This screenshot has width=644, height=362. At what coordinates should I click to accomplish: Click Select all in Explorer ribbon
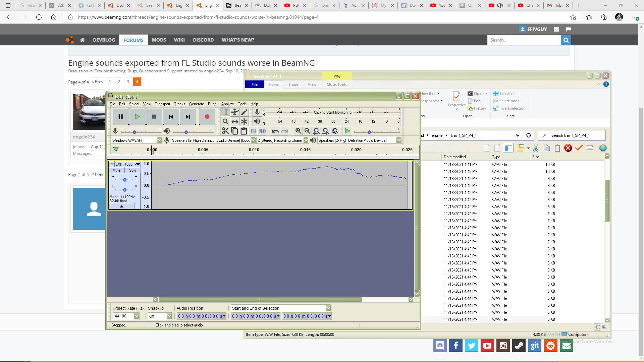point(504,94)
